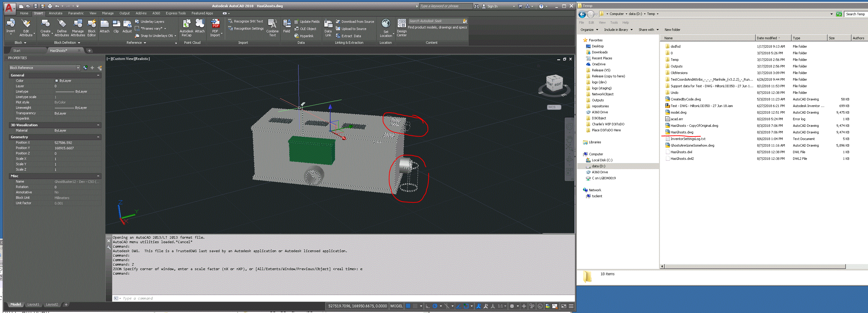Expand the Block Definition panel dropdown
Screen dimensions: 868x313
click(78, 43)
